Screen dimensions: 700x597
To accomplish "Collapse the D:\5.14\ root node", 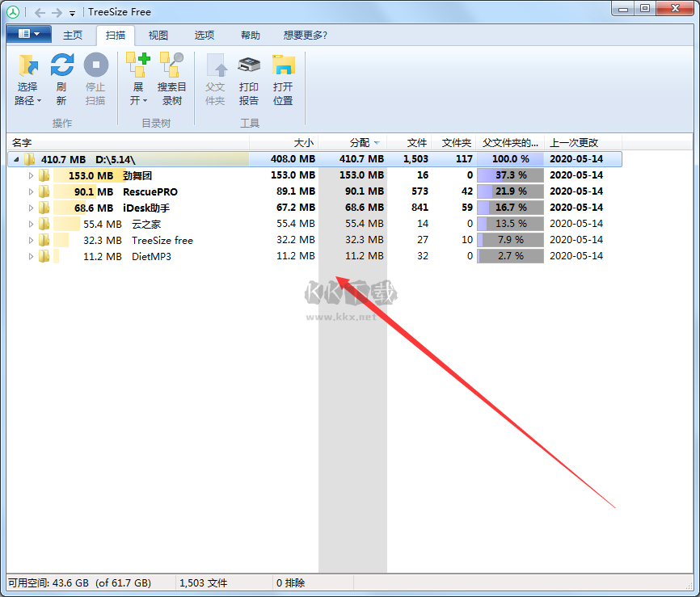I will click(x=16, y=159).
